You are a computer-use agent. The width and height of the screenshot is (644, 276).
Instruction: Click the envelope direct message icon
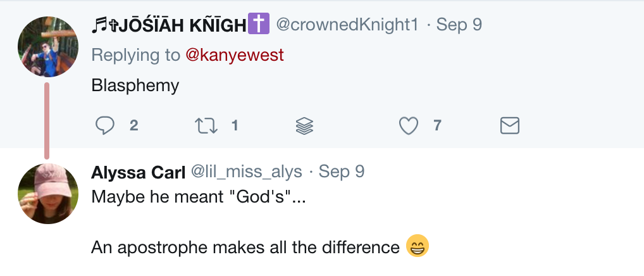[510, 126]
